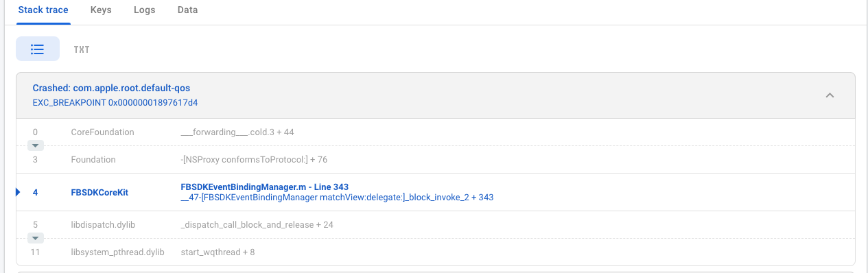Open the Data tab
Image resolution: width=868 pixels, height=273 pixels.
pyautogui.click(x=187, y=10)
